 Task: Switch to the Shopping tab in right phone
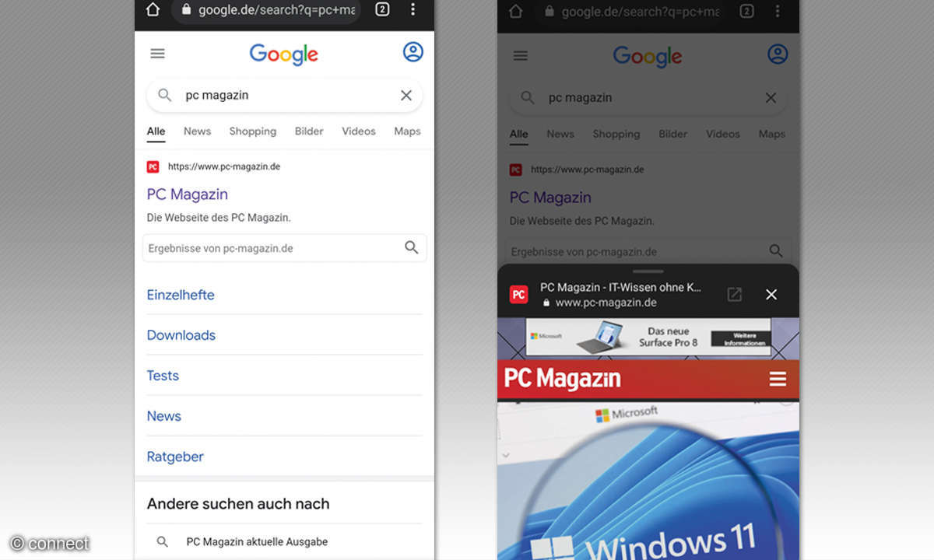point(616,134)
